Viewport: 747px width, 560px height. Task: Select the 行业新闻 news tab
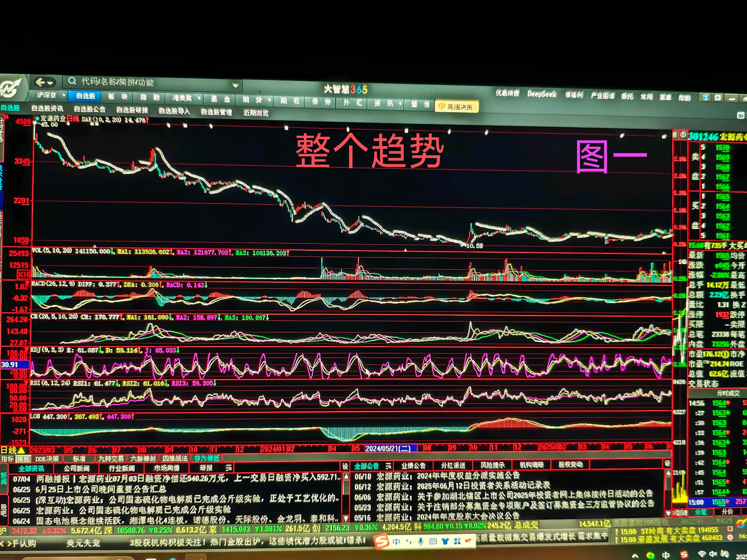(x=122, y=468)
